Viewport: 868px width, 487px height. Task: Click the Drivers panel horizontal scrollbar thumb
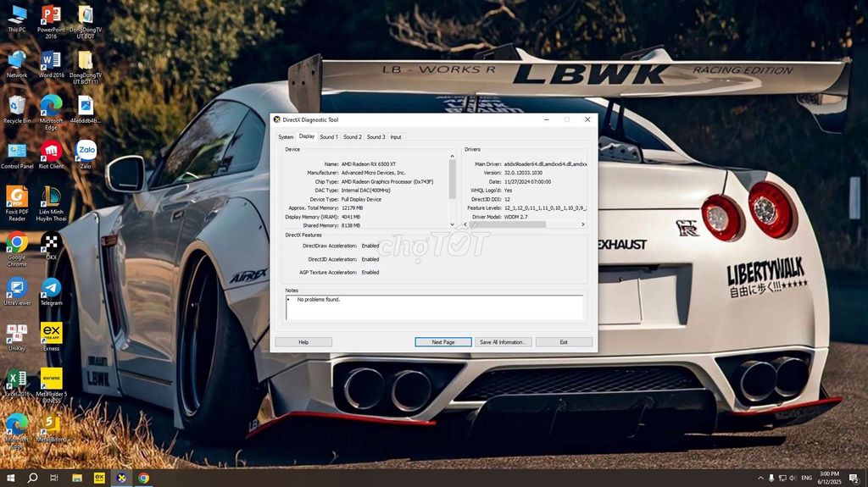(x=508, y=224)
